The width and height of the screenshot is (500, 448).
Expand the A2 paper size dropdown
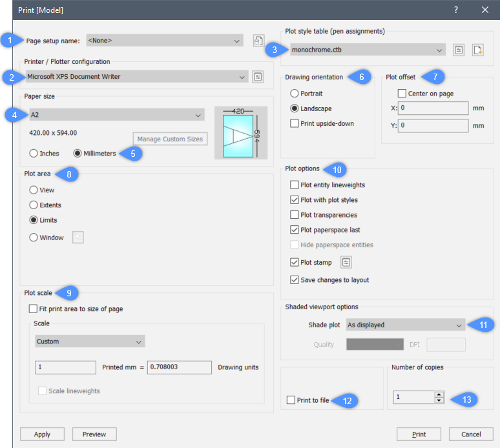[x=116, y=115]
